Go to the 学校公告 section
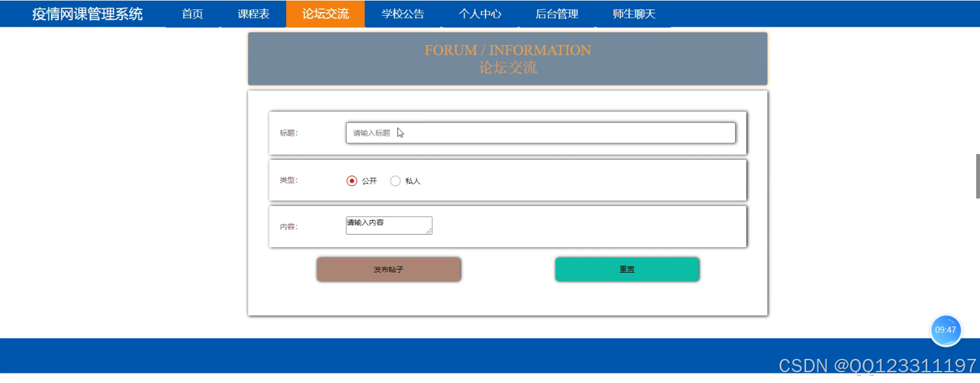 click(x=404, y=13)
